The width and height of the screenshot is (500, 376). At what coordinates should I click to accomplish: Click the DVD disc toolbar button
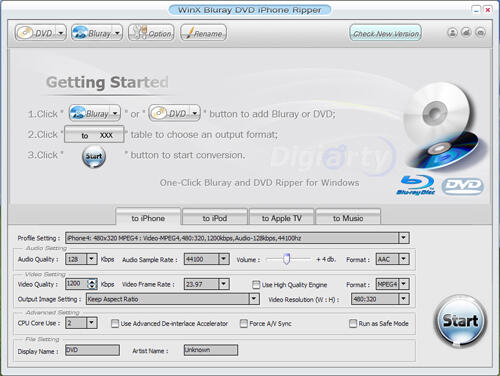coord(36,33)
